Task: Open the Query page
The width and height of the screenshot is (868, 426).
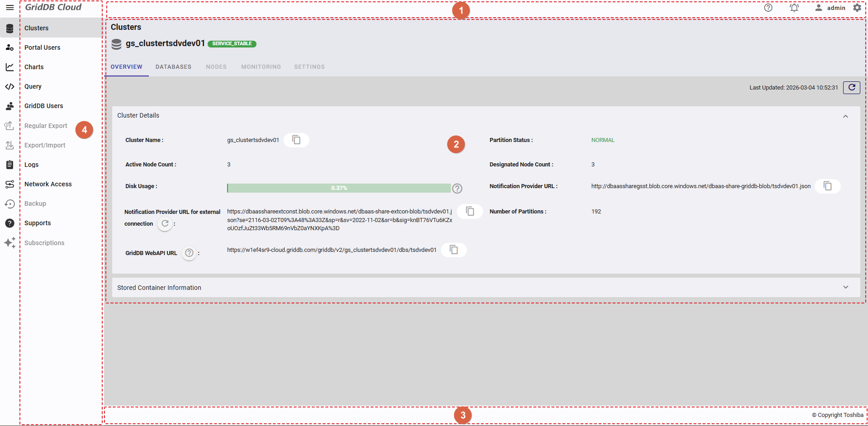Action: (x=33, y=86)
